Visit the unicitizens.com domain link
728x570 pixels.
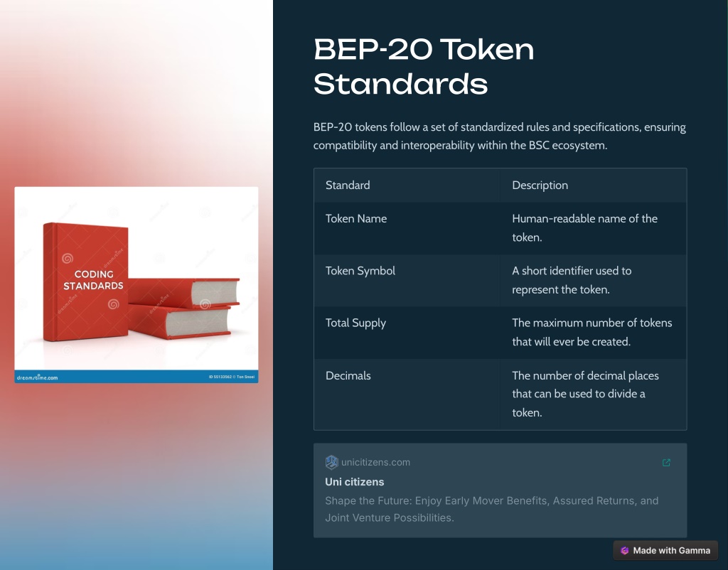375,462
